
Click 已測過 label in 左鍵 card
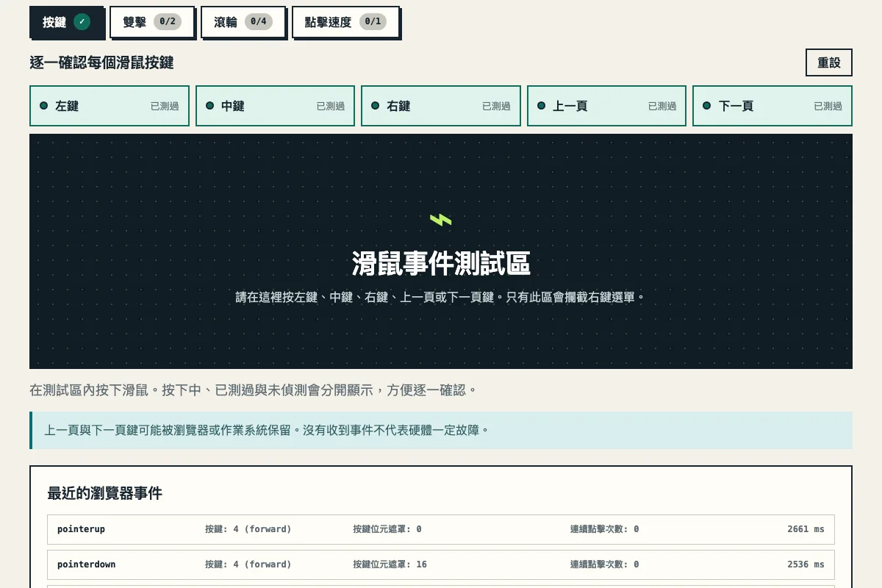point(165,106)
